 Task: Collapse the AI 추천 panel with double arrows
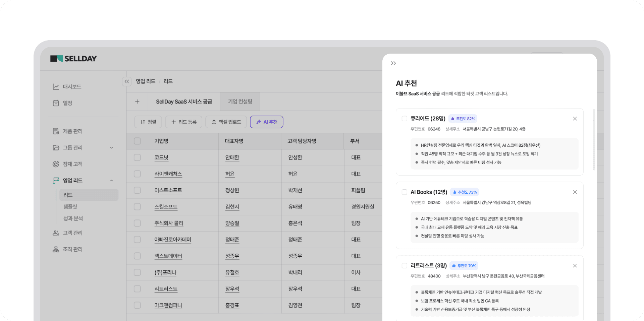[x=393, y=63]
